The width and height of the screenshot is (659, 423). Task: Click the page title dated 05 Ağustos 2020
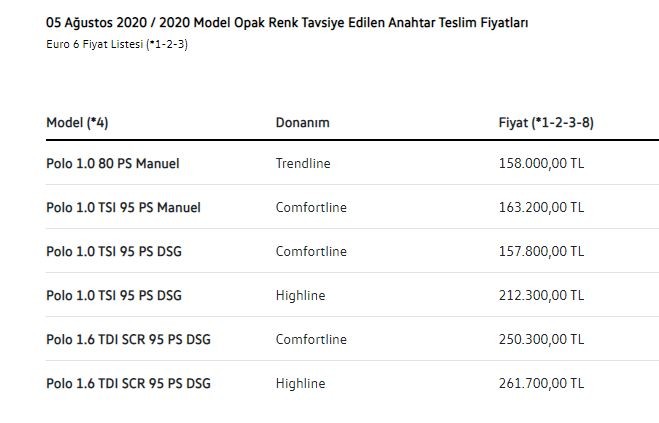tap(287, 22)
